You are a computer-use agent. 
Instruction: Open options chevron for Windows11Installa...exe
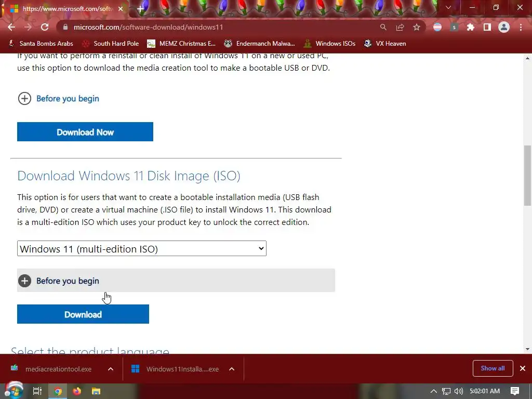(232, 369)
